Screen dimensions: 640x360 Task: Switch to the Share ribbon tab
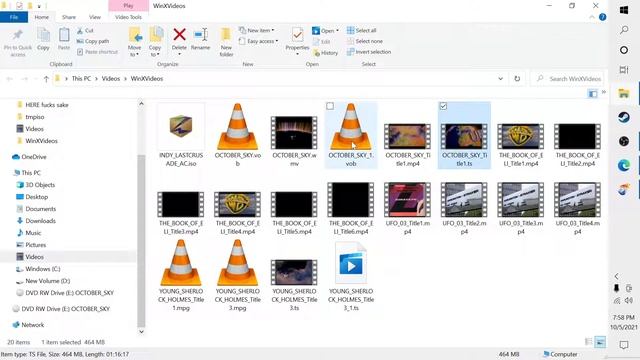point(69,17)
